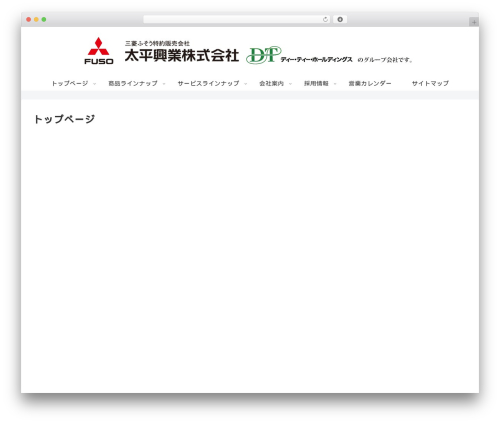Click the red close window button

(x=29, y=19)
